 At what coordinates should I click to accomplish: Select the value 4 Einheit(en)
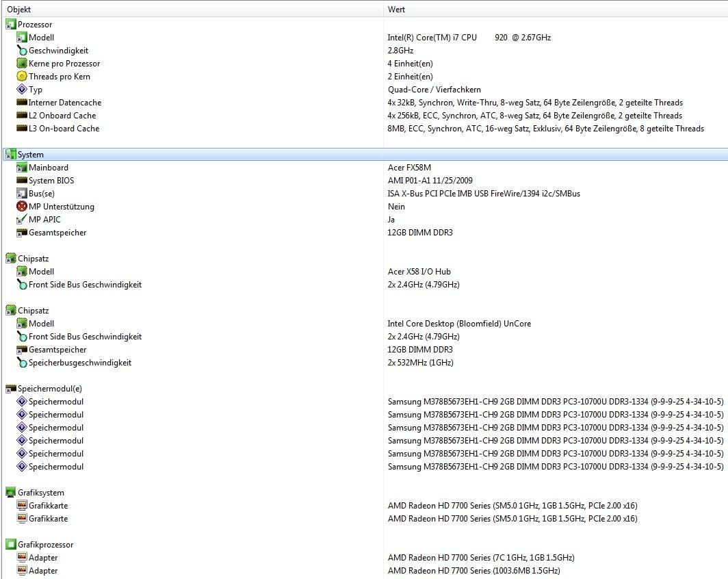pyautogui.click(x=410, y=64)
